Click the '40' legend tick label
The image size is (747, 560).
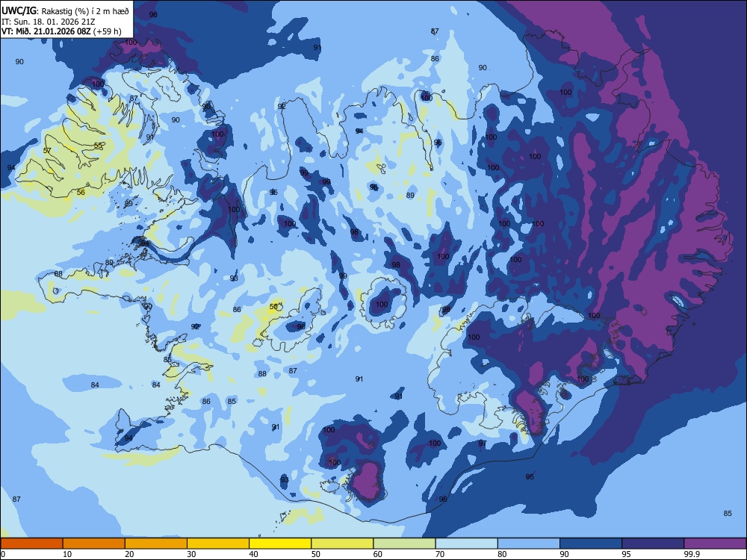tap(253, 554)
